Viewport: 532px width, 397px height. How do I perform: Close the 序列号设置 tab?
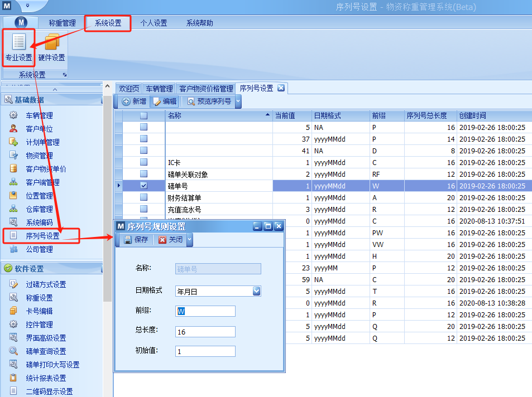point(281,88)
